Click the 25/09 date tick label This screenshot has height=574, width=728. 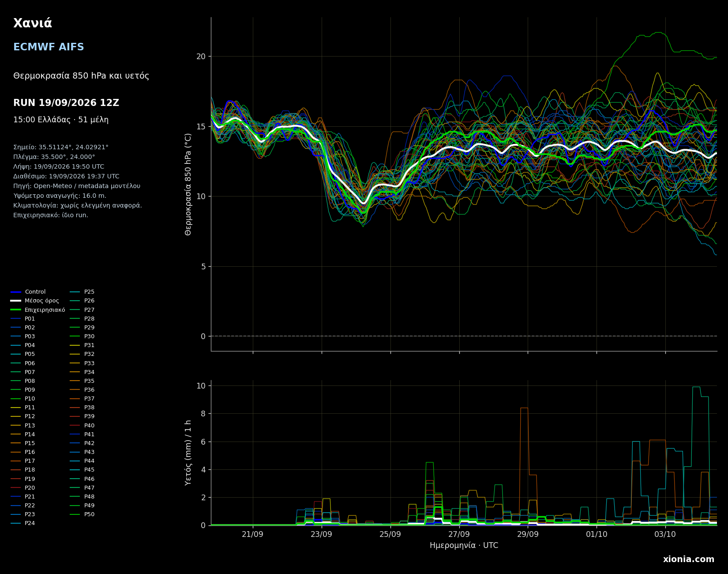[390, 534]
